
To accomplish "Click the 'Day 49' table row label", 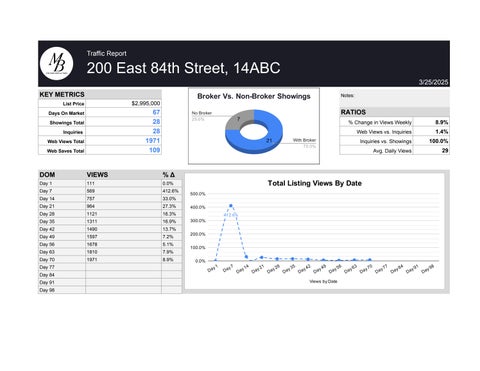I will 47,237.
